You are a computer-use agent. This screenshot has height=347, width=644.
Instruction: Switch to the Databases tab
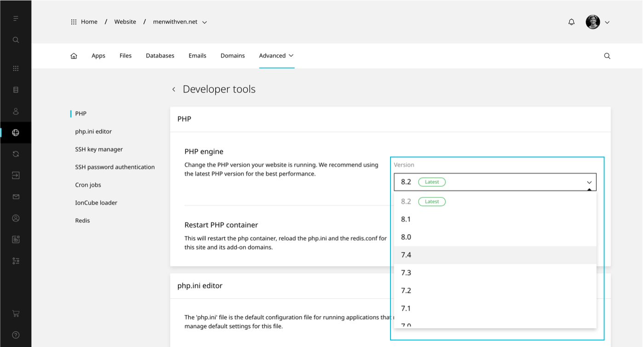click(160, 56)
